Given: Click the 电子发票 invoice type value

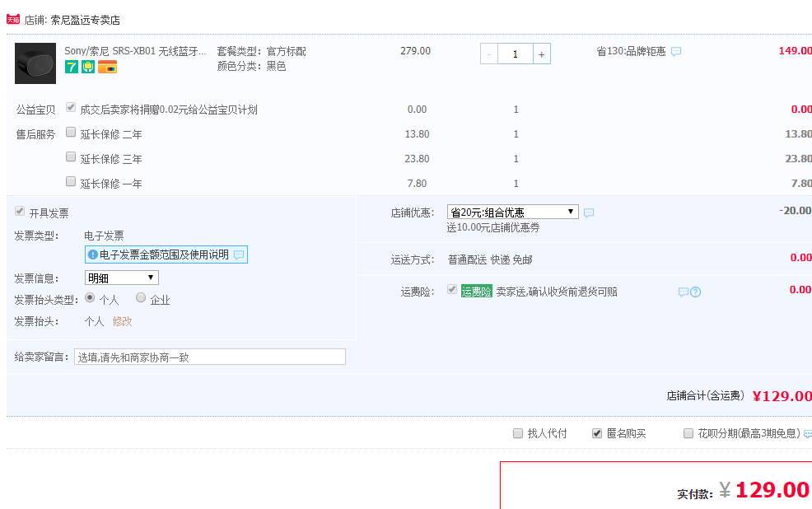Looking at the screenshot, I should coord(104,236).
